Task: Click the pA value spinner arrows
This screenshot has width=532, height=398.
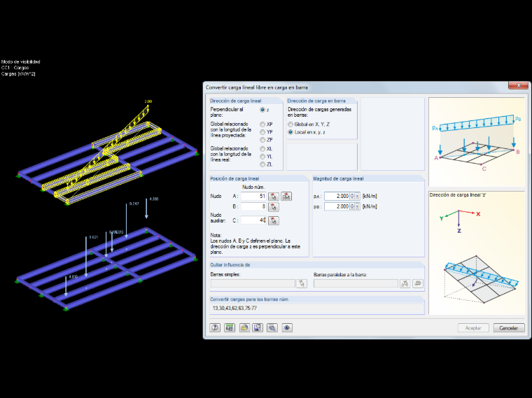Action: [x=352, y=197]
